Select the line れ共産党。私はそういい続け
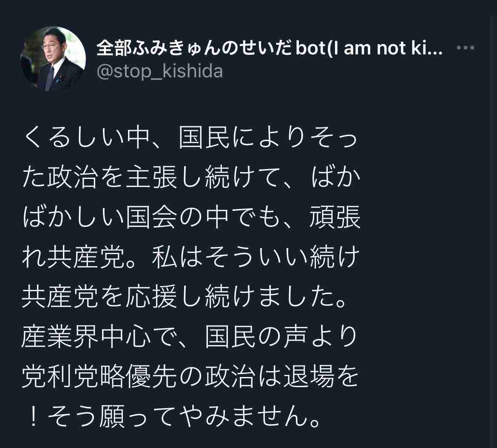This screenshot has height=448, width=497. click(191, 257)
